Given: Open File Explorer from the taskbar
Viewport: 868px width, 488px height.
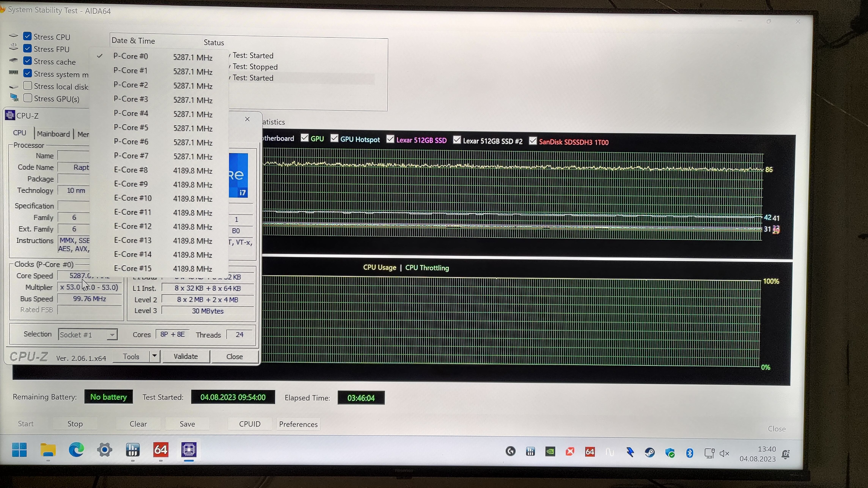Looking at the screenshot, I should [48, 450].
